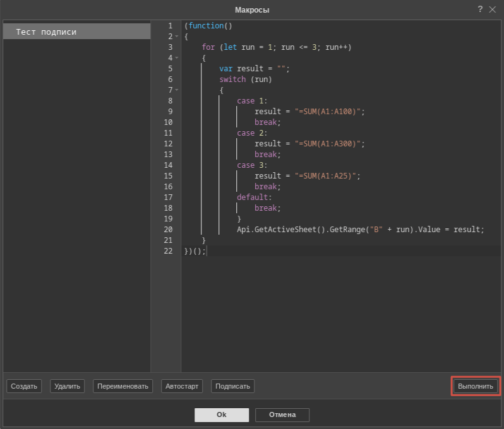Click 'case 3:' on line 14
The height and width of the screenshot is (429, 504).
click(252, 165)
